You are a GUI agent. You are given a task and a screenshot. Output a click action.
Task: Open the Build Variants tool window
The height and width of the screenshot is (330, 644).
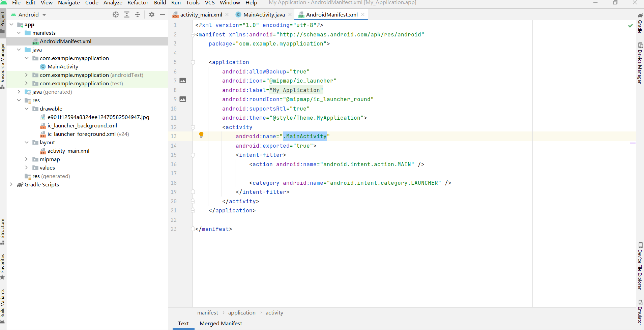click(x=3, y=307)
